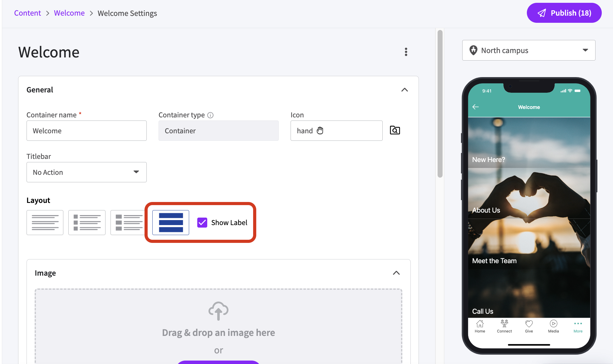Tap the Meet the Team banner in preview
This screenshot has height=364, width=613.
coord(529,244)
